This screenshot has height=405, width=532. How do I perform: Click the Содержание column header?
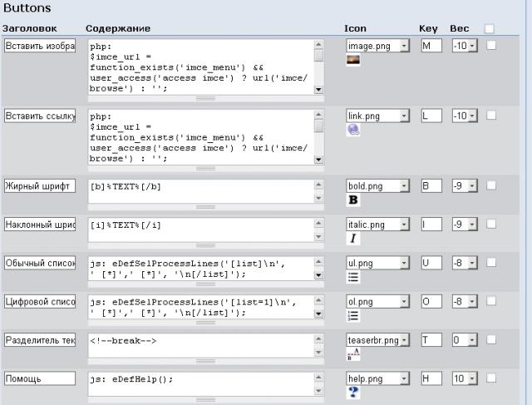(x=118, y=28)
